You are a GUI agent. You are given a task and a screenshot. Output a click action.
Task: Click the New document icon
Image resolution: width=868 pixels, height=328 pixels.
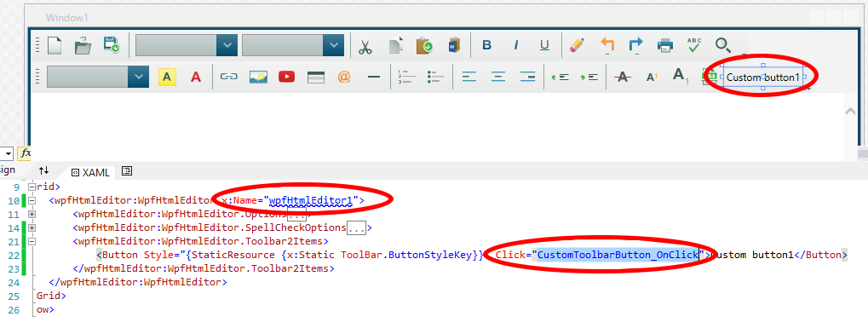pyautogui.click(x=55, y=45)
